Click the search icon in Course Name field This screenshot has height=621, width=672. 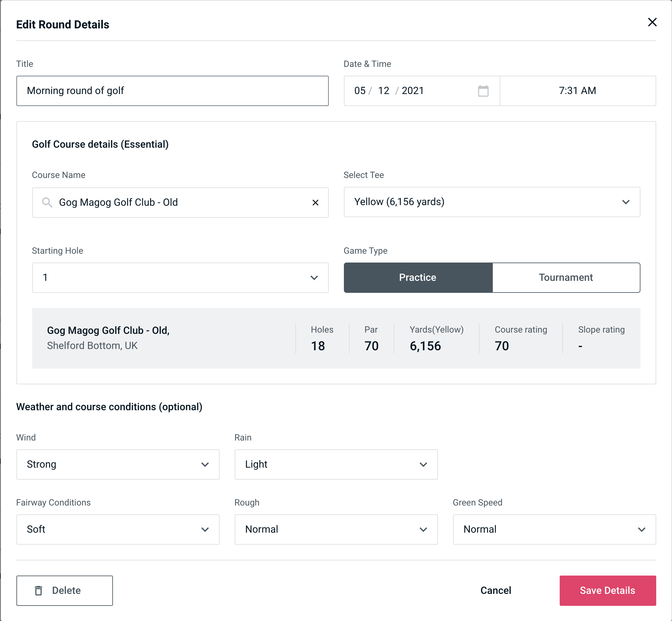[x=47, y=202]
